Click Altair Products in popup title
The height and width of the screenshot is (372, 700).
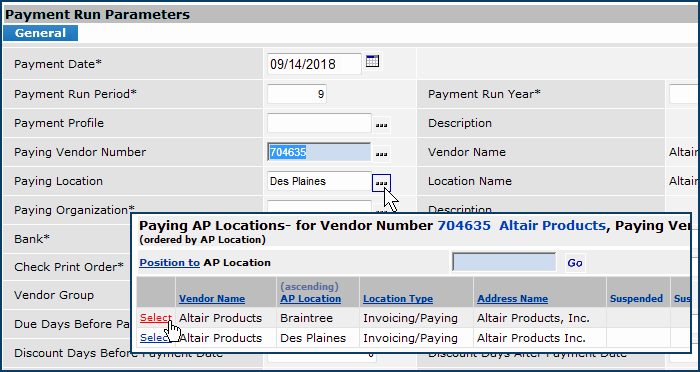(552, 226)
